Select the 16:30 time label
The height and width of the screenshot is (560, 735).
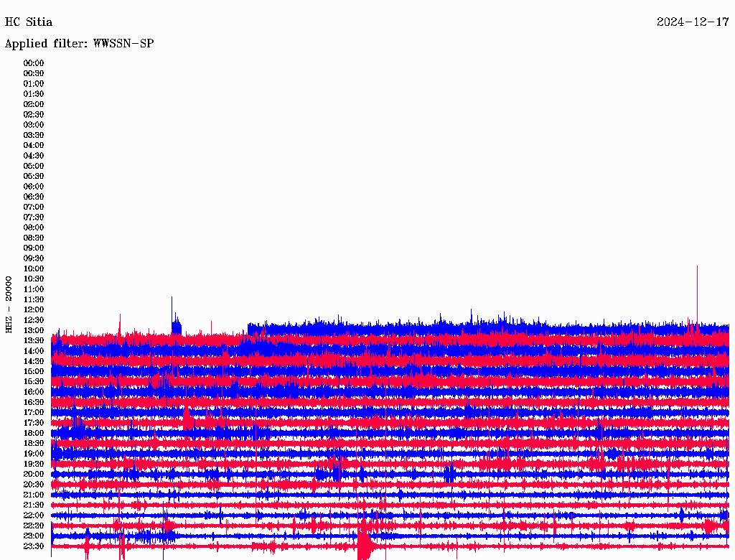tap(34, 403)
